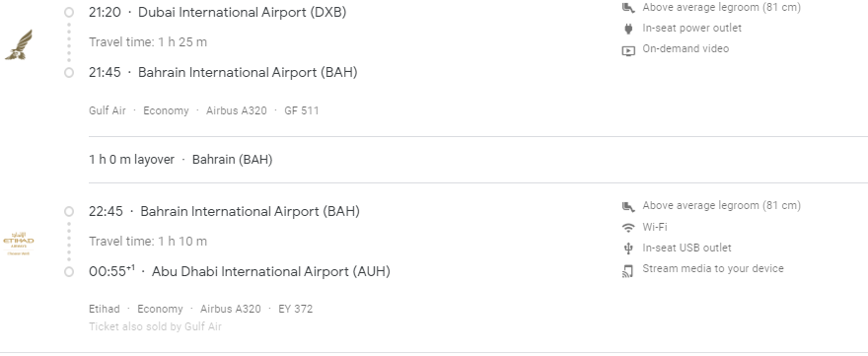Click the in-seat power outlet plug icon
Screen dimensions: 868x356
click(x=627, y=29)
